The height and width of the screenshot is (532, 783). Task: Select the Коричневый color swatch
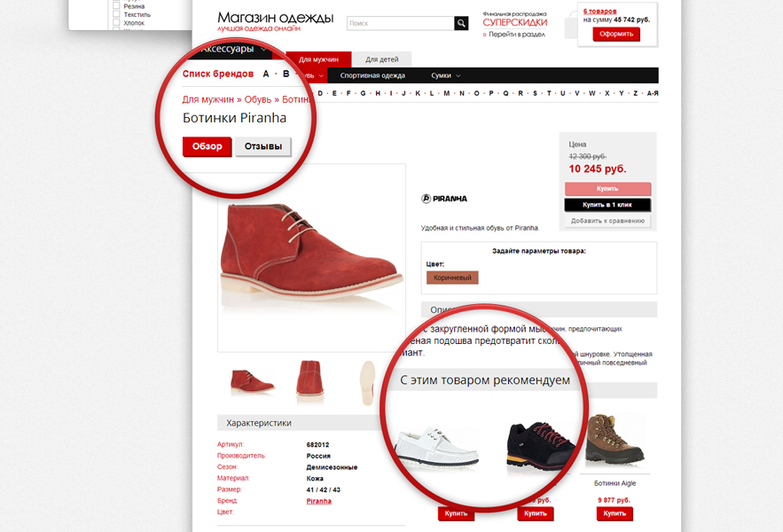(x=452, y=278)
